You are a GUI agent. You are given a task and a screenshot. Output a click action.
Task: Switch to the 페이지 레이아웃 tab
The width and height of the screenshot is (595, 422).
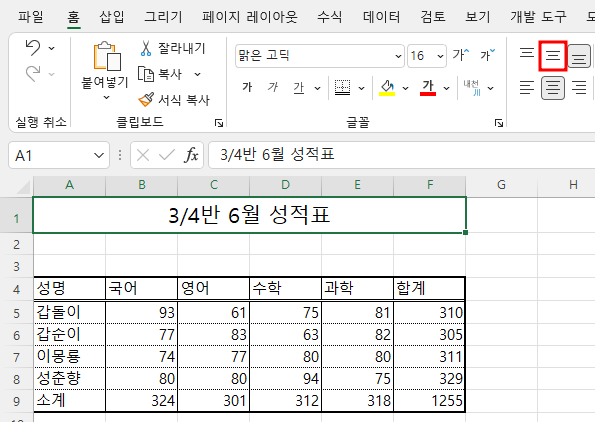pyautogui.click(x=250, y=17)
